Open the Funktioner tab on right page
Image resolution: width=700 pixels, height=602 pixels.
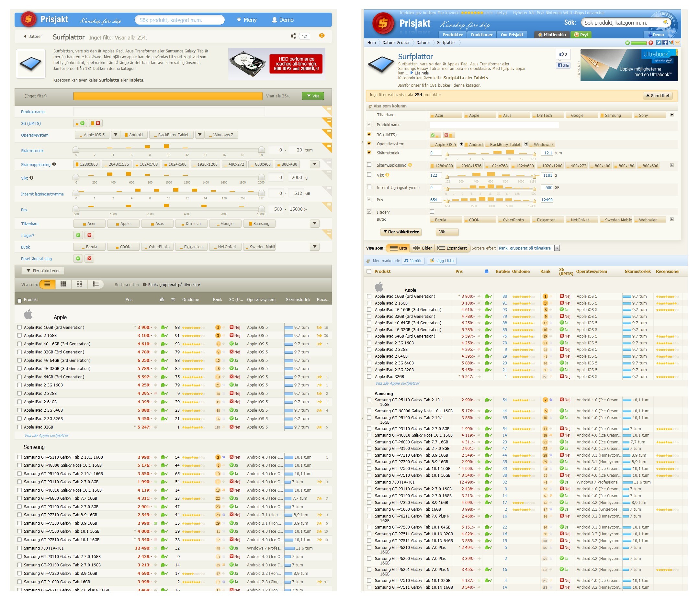(x=481, y=34)
